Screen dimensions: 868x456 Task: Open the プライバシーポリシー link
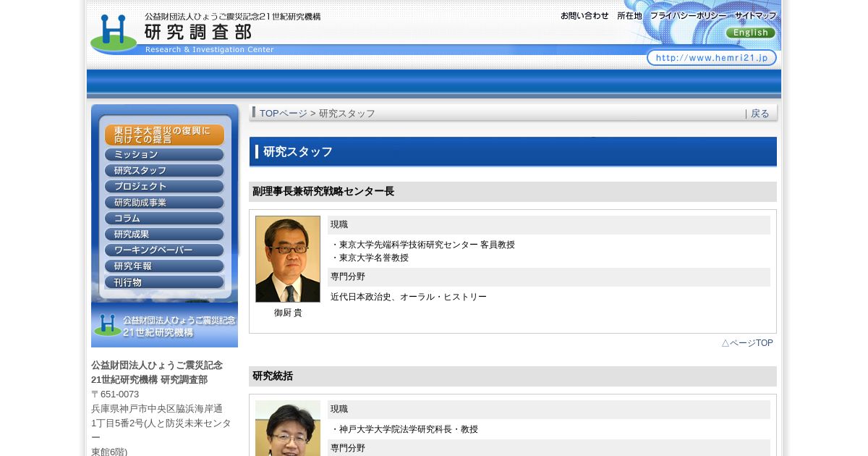click(688, 15)
